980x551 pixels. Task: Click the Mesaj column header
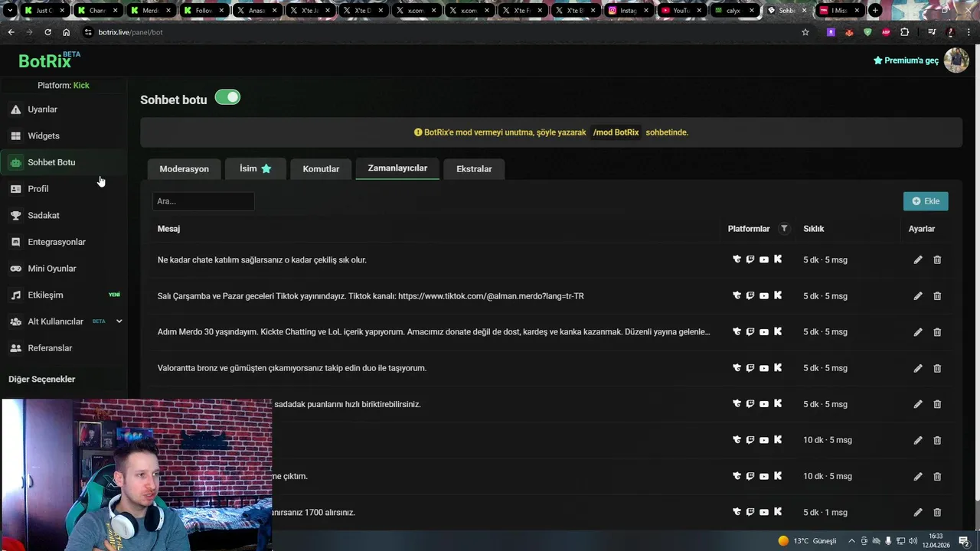pos(168,229)
